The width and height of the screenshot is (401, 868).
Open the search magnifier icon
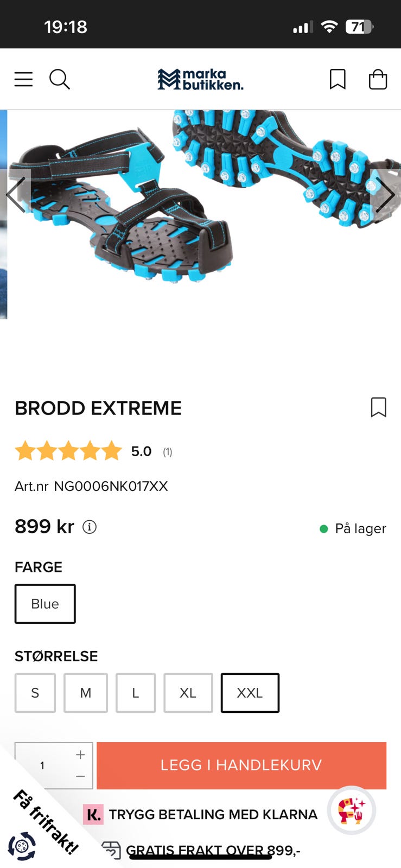pos(60,79)
